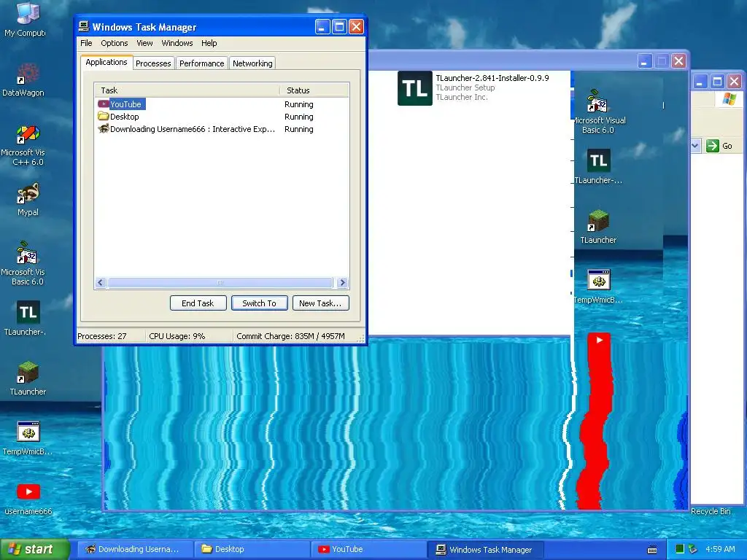Switch to the Networking tab

(x=252, y=63)
